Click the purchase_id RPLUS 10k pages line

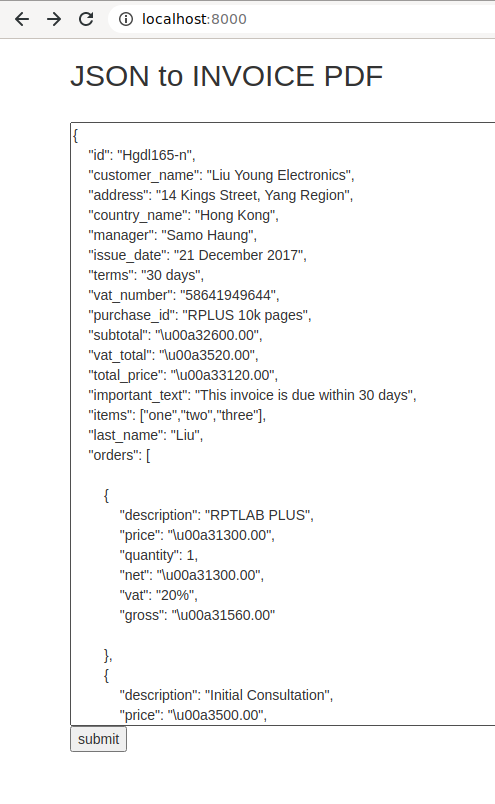[x=200, y=315]
